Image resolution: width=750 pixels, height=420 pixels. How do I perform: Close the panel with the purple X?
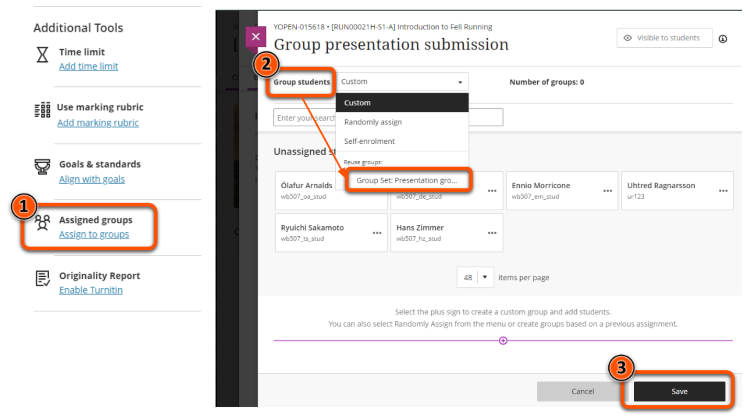tap(256, 37)
